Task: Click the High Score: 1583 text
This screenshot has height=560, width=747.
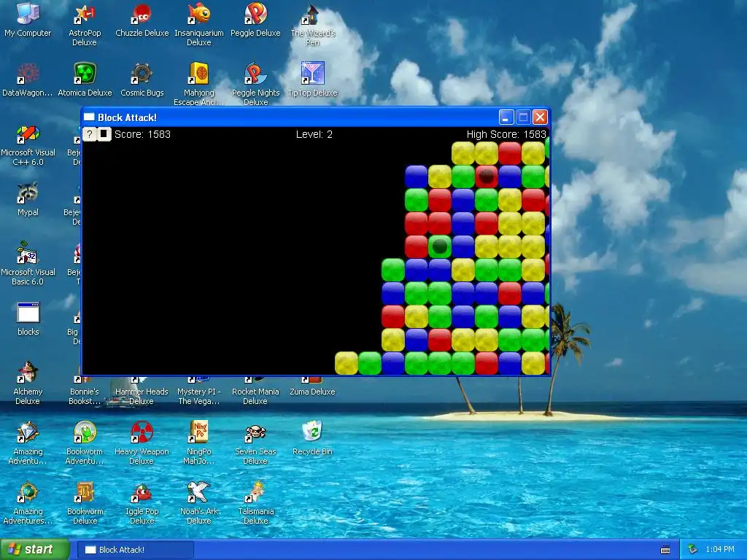Action: 506,134
